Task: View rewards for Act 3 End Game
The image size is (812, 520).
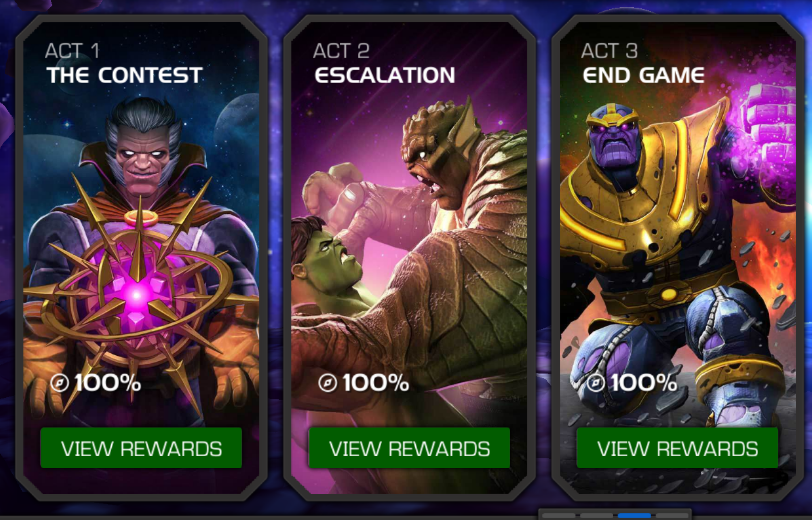Action: pos(677,448)
